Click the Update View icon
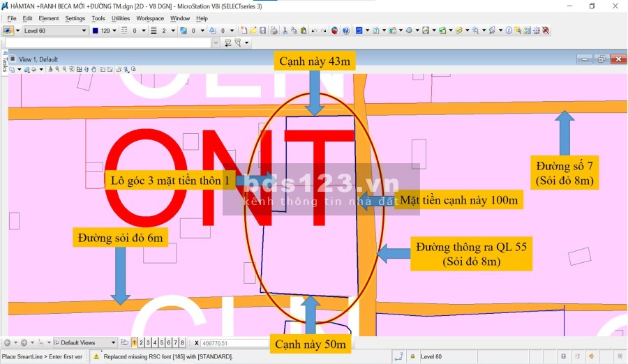This screenshot has width=628, height=364. pyautogui.click(x=50, y=69)
